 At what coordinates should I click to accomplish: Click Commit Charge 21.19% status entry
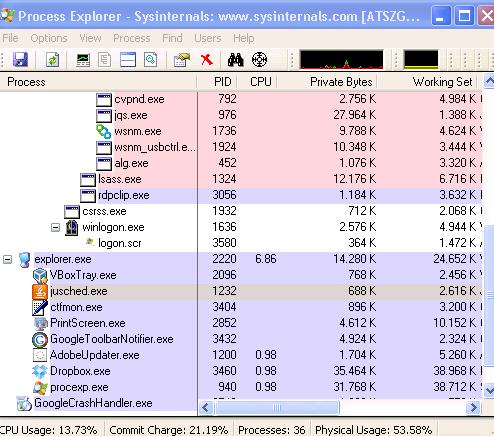tap(169, 430)
